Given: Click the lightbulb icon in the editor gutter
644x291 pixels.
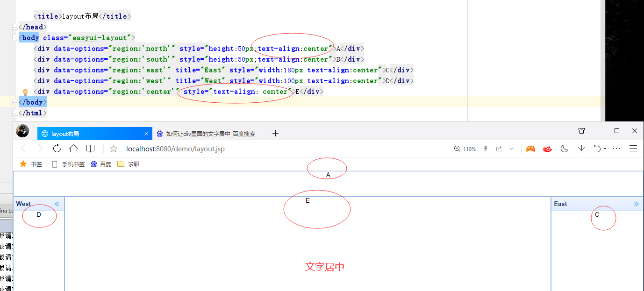Looking at the screenshot, I should 25,91.
